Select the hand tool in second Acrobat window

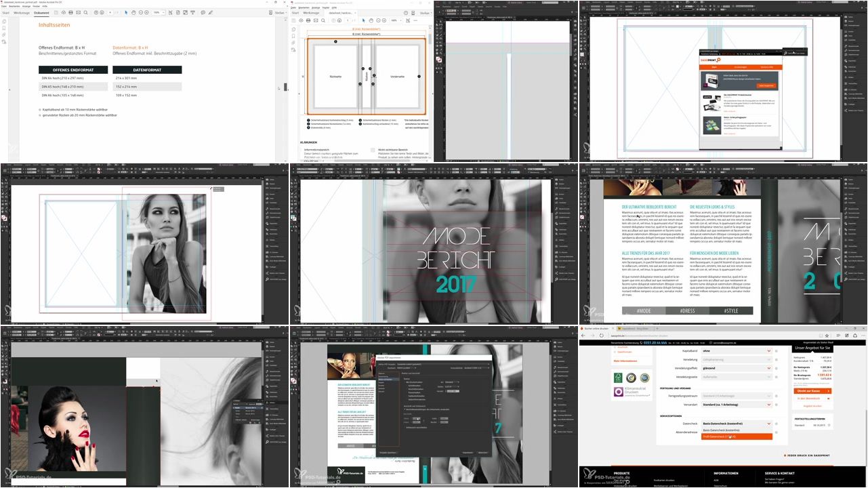pyautogui.click(x=371, y=20)
